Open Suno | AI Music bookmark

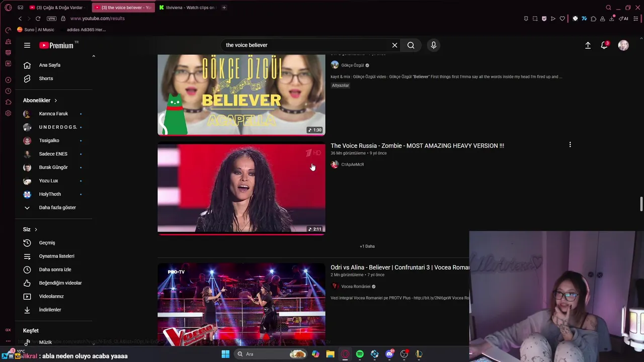coord(36,30)
